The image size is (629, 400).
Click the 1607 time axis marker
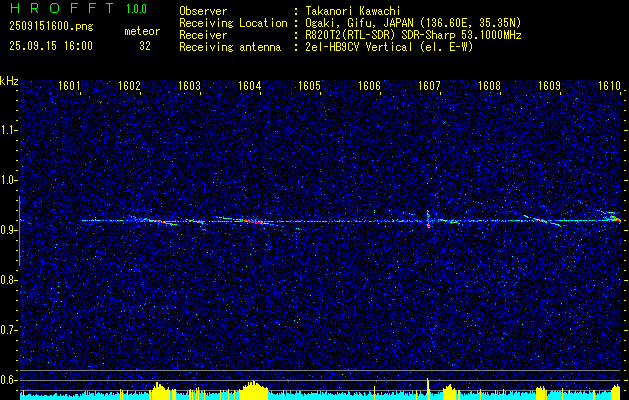429,85
